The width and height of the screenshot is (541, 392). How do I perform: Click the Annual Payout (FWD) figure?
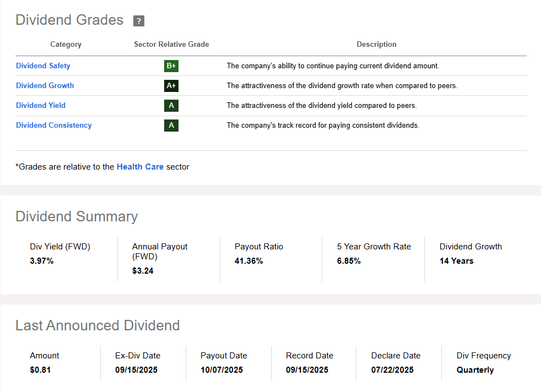pos(143,271)
